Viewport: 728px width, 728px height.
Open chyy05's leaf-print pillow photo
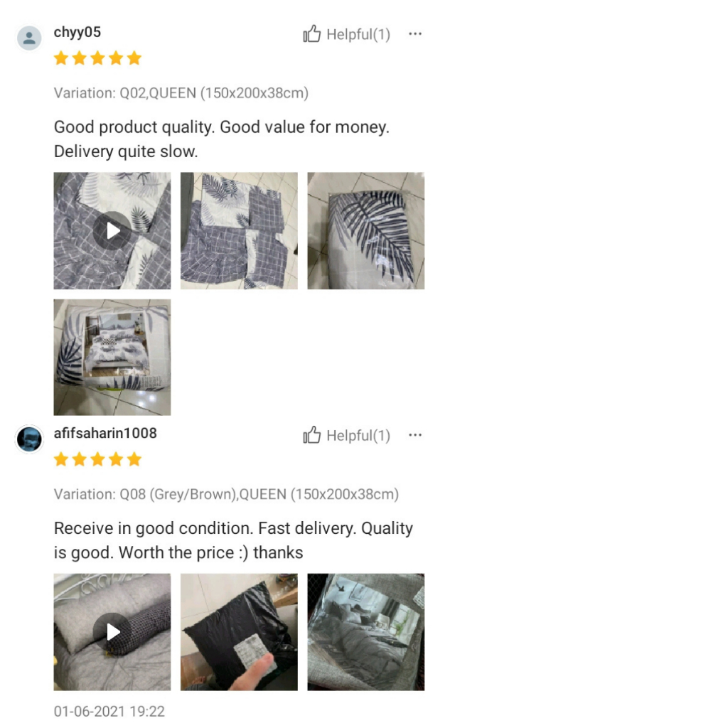click(x=365, y=231)
